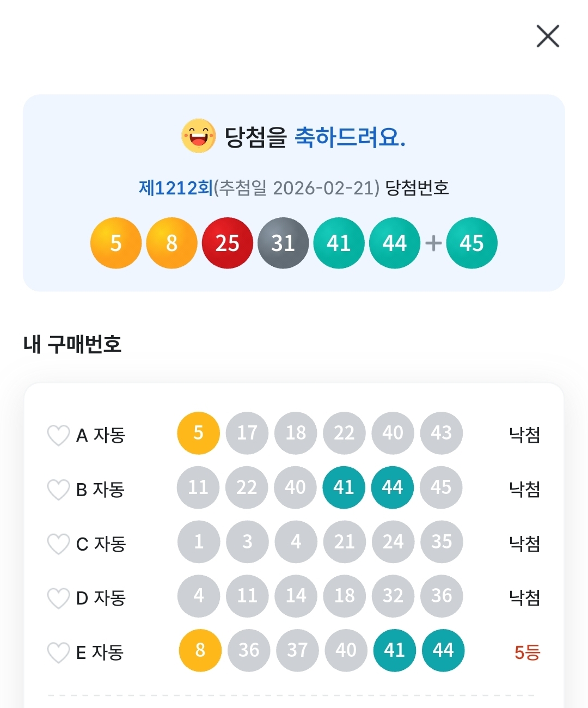Click winning ball 8 in the draw results
The width and height of the screenshot is (588, 708).
point(171,243)
